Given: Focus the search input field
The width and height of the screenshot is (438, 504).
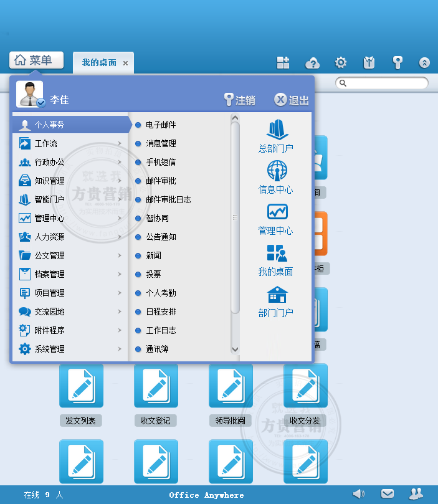Looking at the screenshot, I should pyautogui.click(x=382, y=83).
